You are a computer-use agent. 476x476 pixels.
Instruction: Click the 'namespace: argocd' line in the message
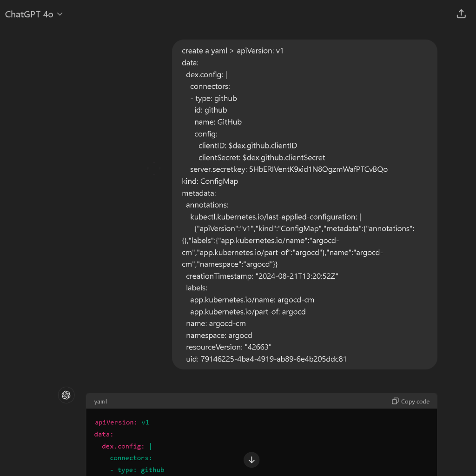point(219,335)
